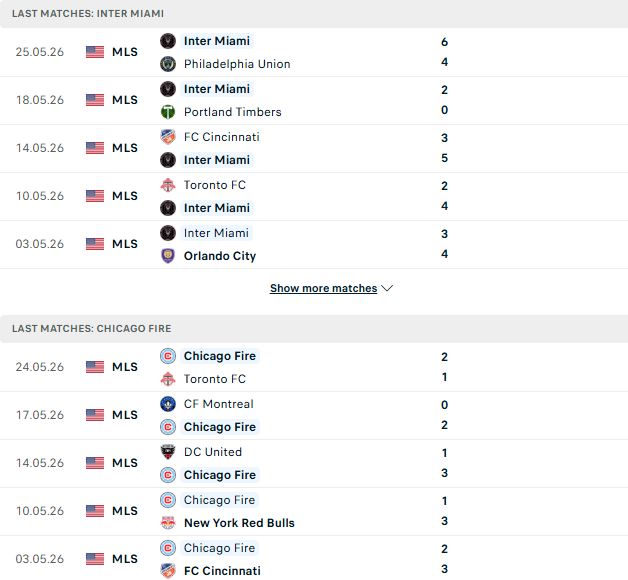Click MLS league label on 17.05.26 match
This screenshot has width=628, height=580.
coord(125,415)
